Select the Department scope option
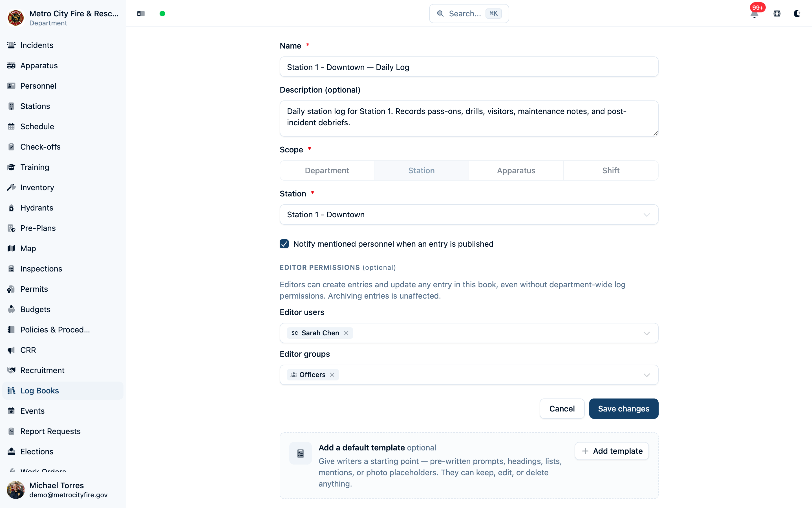This screenshot has width=812, height=508. [x=327, y=171]
